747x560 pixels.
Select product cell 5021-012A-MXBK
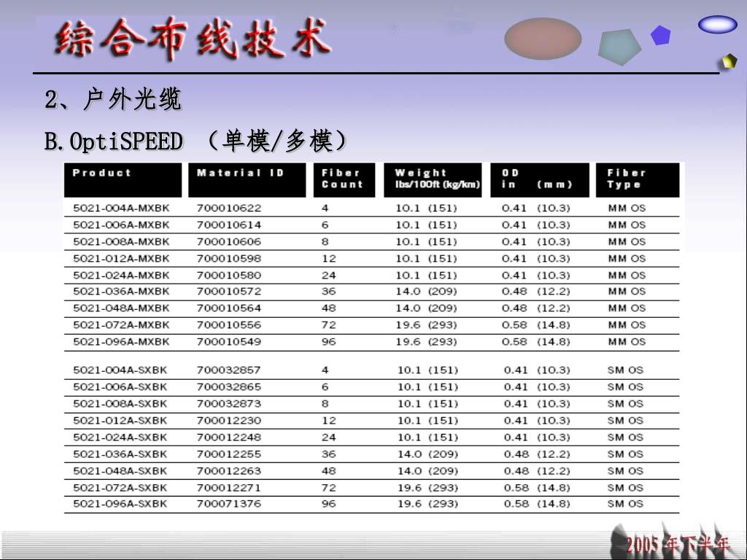point(121,259)
